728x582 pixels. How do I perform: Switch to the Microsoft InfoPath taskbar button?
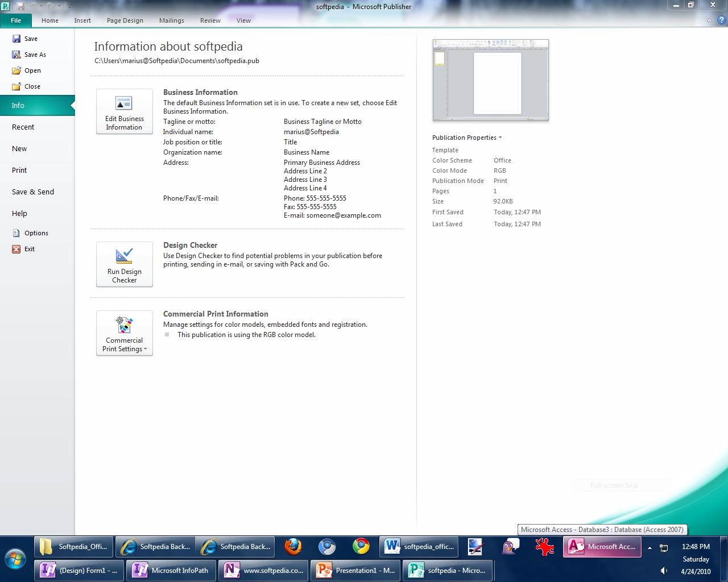pos(171,571)
